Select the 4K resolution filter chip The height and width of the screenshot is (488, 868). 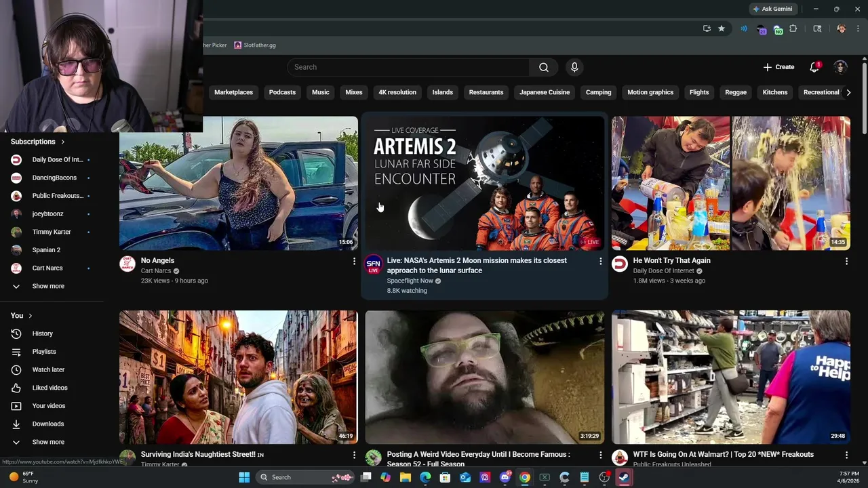(x=397, y=92)
